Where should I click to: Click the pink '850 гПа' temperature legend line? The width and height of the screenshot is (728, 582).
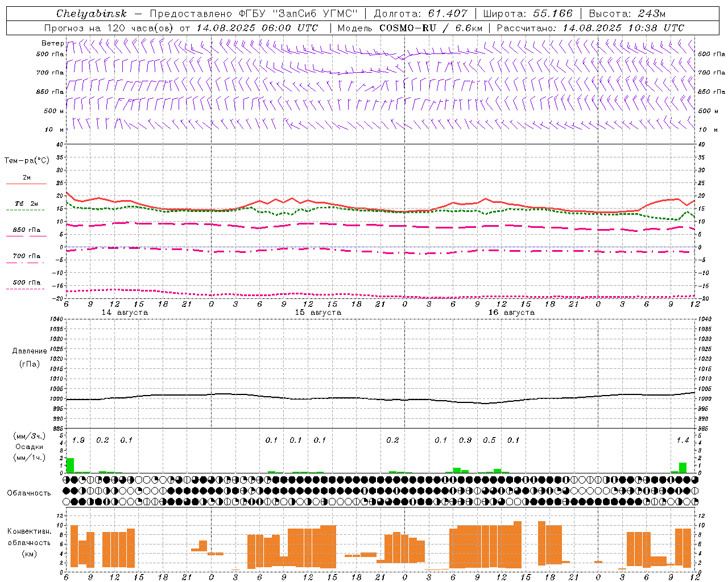point(26,236)
